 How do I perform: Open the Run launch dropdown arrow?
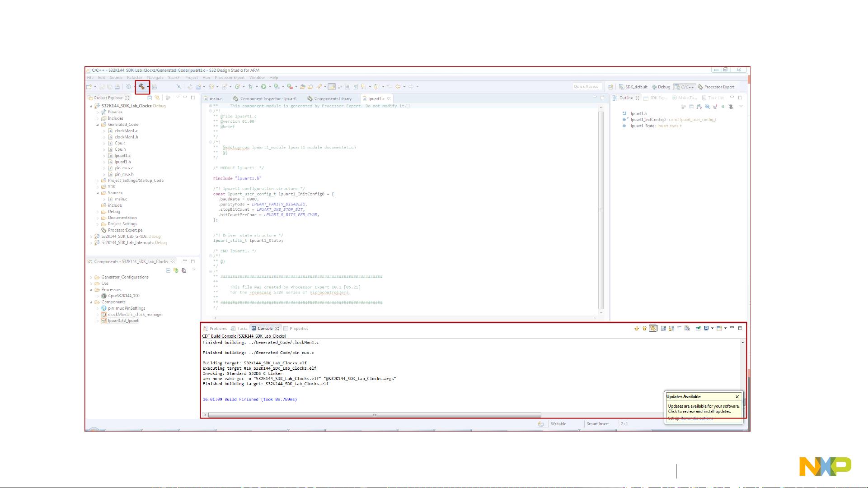point(270,87)
